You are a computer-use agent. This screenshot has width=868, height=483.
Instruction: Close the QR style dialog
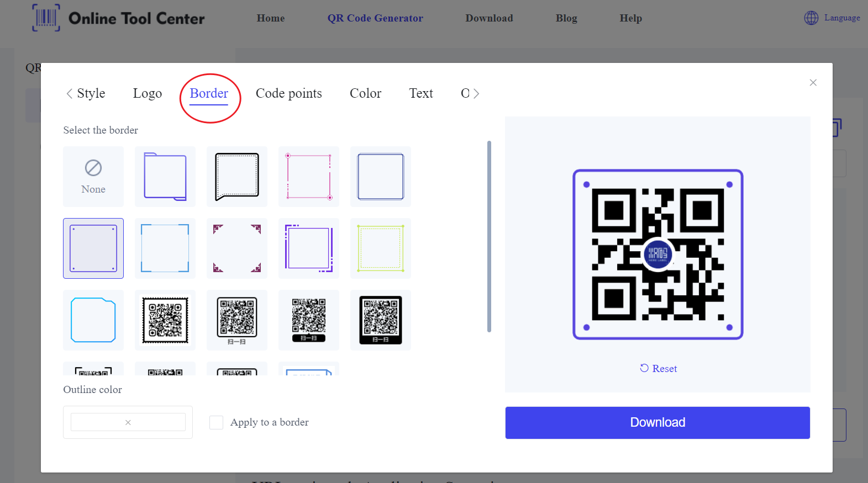(x=813, y=83)
